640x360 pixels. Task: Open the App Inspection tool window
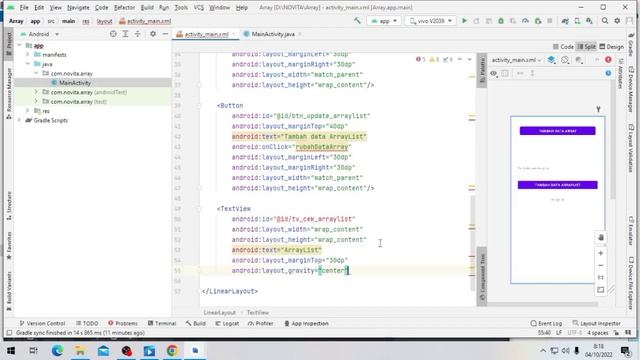306,323
